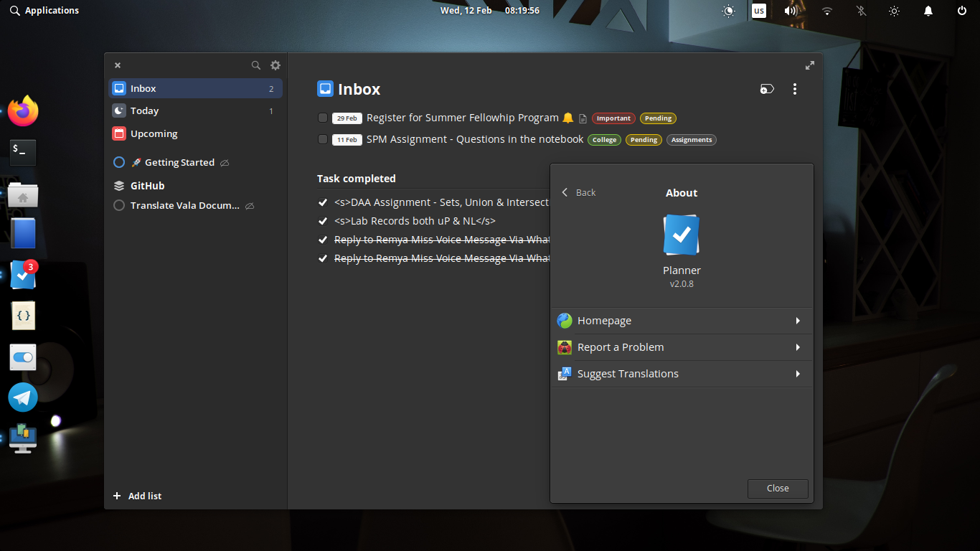The width and height of the screenshot is (980, 551).
Task: Click the note icon on Summer Fellowship task
Action: click(x=583, y=118)
